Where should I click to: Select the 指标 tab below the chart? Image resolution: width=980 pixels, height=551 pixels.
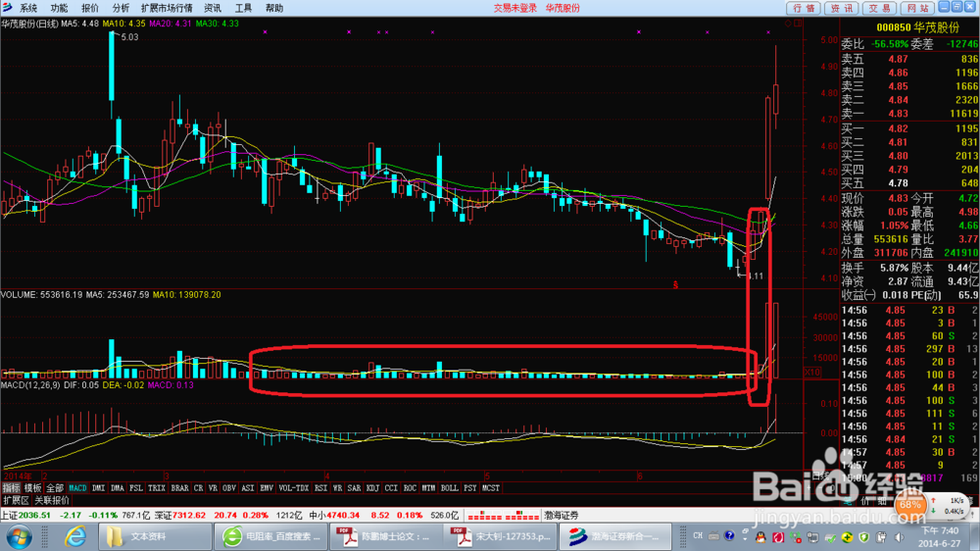click(x=11, y=488)
